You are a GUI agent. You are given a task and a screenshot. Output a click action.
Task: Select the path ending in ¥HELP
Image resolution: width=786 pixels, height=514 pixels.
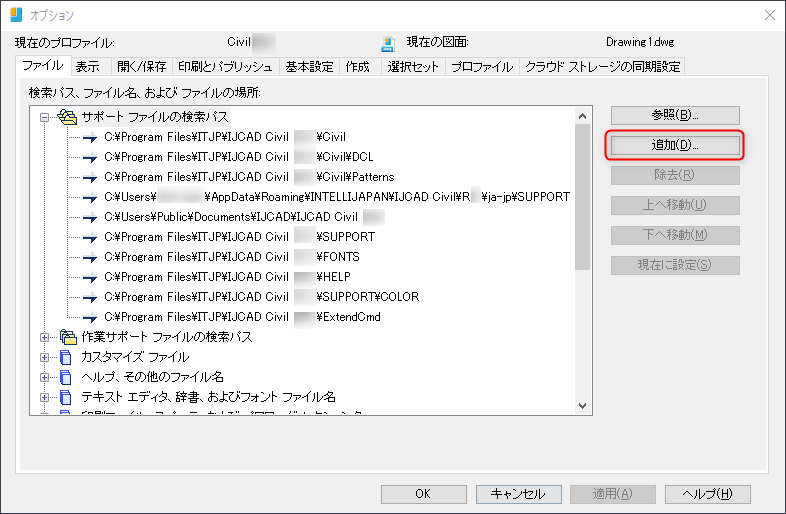pos(227,277)
